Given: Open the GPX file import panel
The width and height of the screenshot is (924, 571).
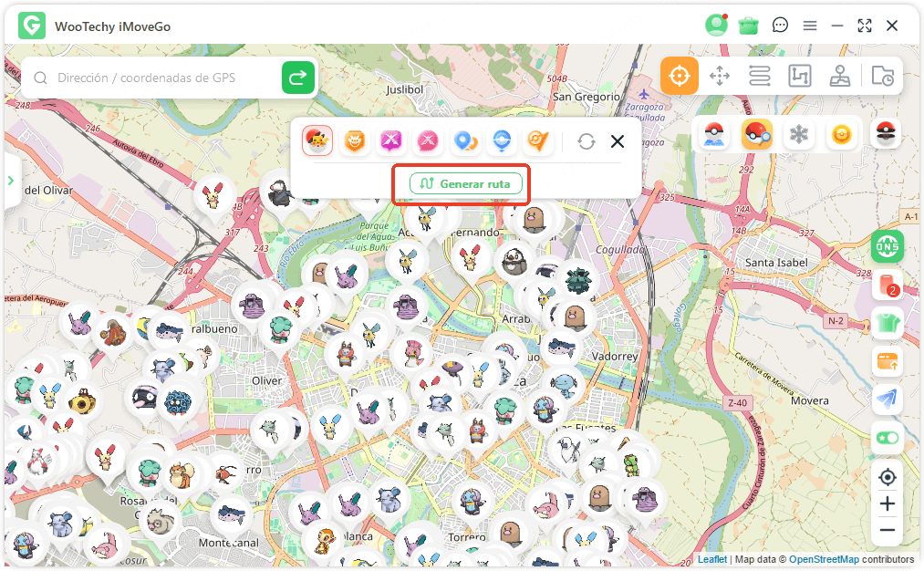Looking at the screenshot, I should 881,76.
